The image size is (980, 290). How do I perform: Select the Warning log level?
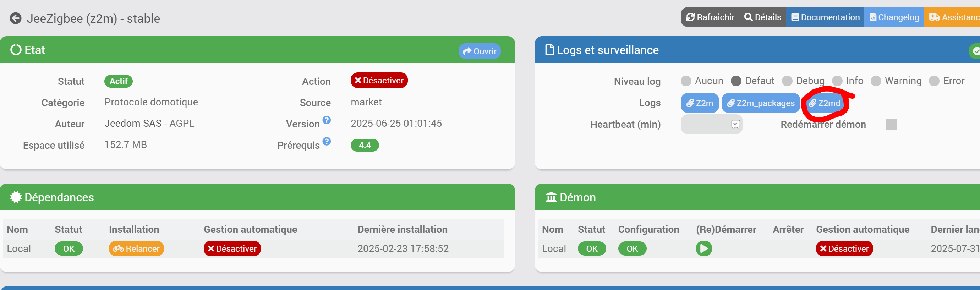[876, 81]
